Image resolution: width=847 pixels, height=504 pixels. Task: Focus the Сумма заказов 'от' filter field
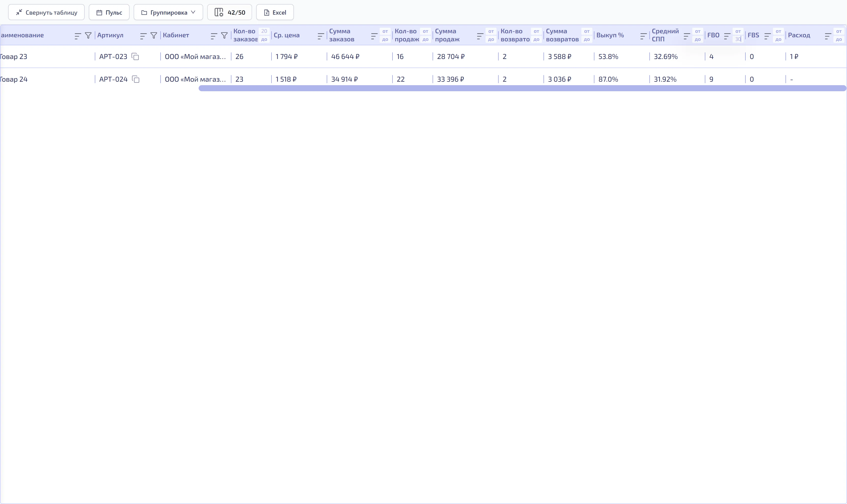click(x=385, y=31)
